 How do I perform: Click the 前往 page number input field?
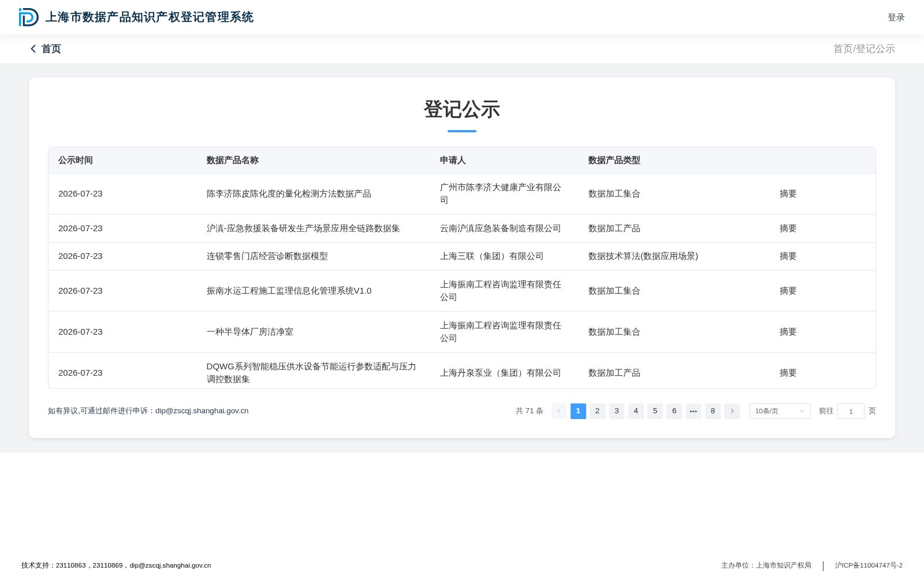[x=851, y=411]
